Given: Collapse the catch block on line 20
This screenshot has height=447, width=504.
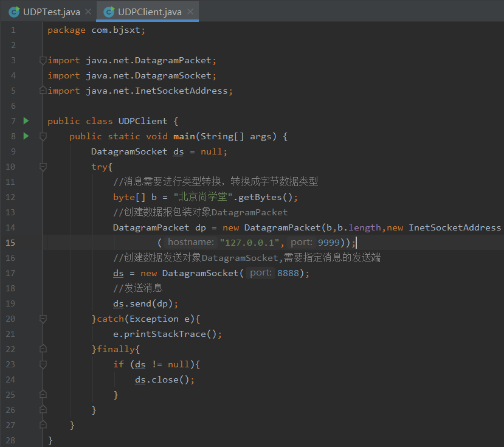Looking at the screenshot, I should tap(43, 319).
